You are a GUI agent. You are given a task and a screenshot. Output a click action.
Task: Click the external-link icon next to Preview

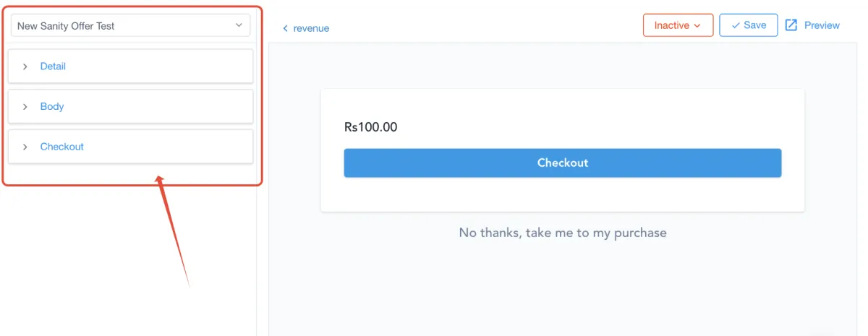coord(791,25)
